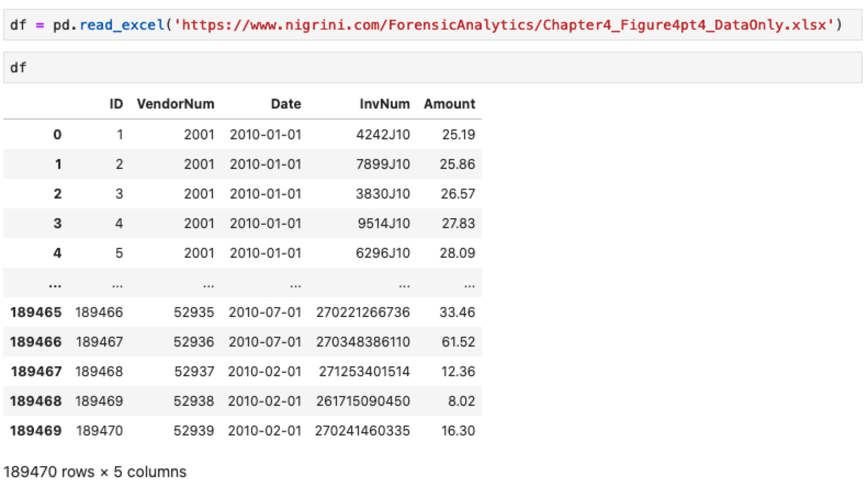The image size is (868, 487).
Task: Select invoice number 4242J10 cell
Action: point(382,135)
